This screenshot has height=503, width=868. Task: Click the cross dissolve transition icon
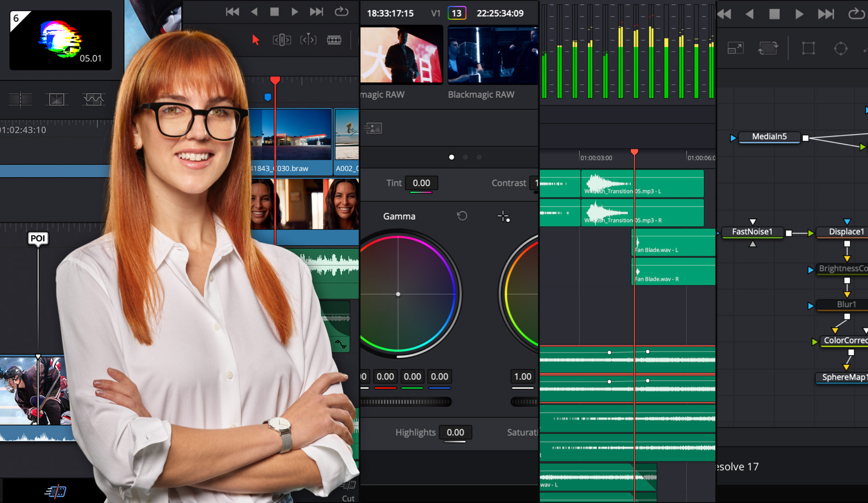click(x=56, y=99)
